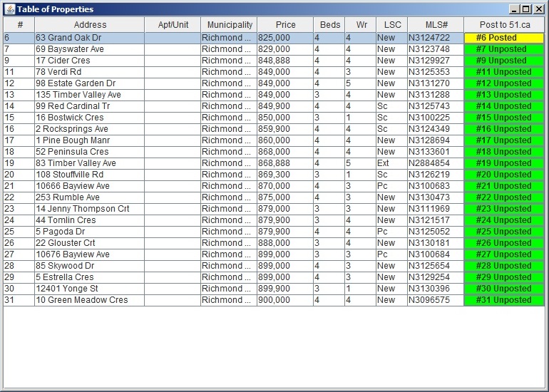
Task: Click the Address column header
Action: coord(90,25)
